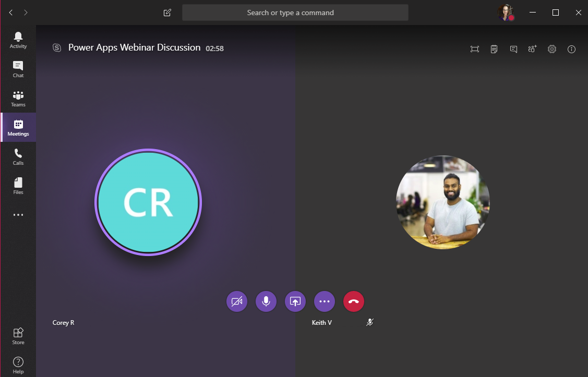Maximize the Teams window
The height and width of the screenshot is (377, 588).
pyautogui.click(x=555, y=13)
